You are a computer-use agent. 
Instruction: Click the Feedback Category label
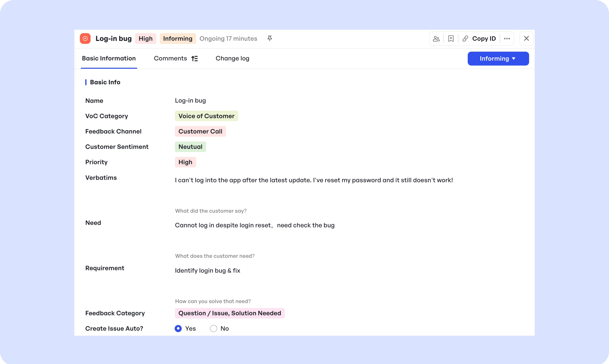(115, 313)
